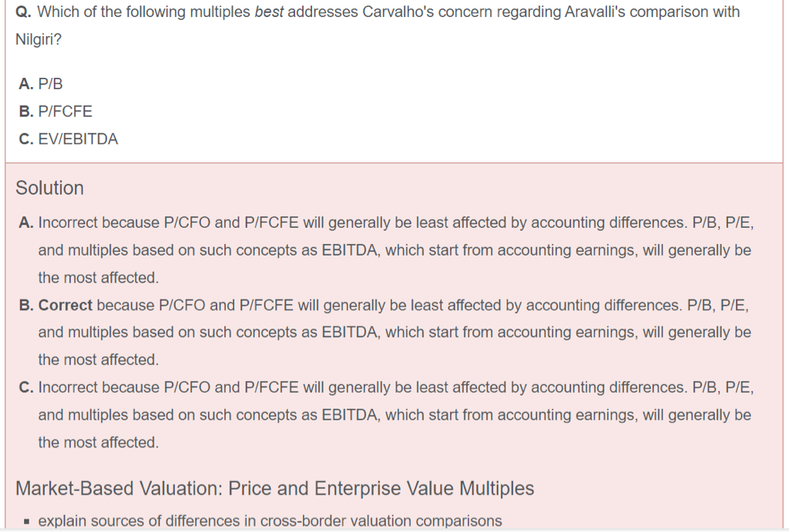Click the cross-border valuation comparisons learning objective

(x=270, y=521)
